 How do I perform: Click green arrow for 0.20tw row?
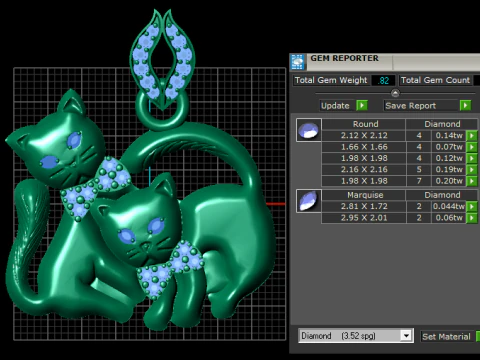472,181
